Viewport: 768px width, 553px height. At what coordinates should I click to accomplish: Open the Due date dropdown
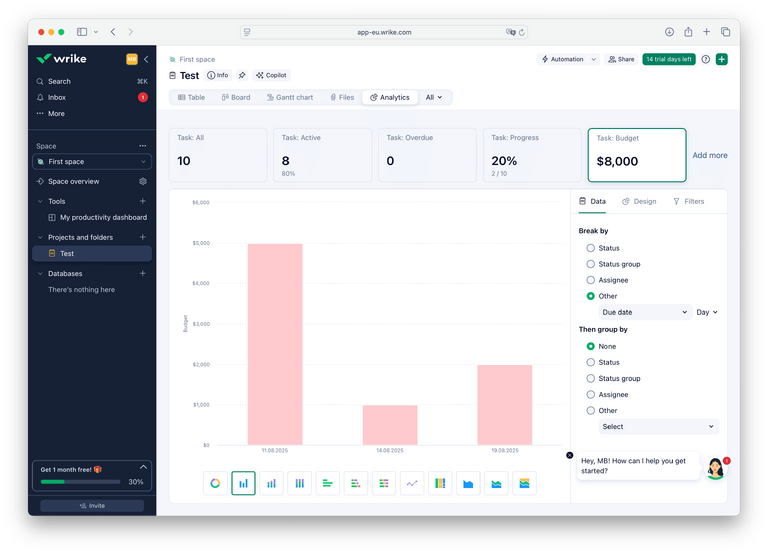click(645, 312)
